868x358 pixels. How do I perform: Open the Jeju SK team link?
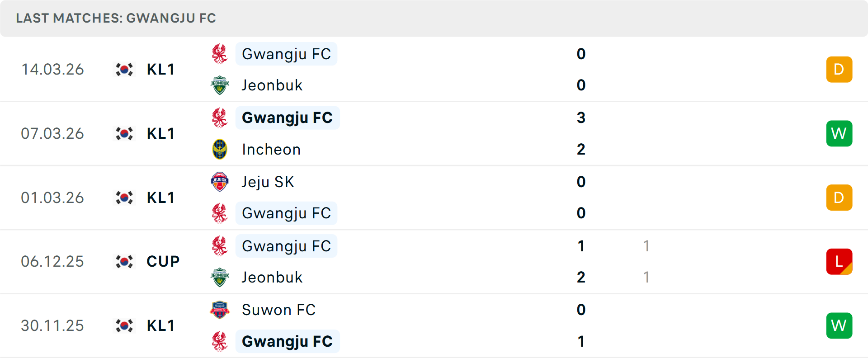tap(268, 182)
